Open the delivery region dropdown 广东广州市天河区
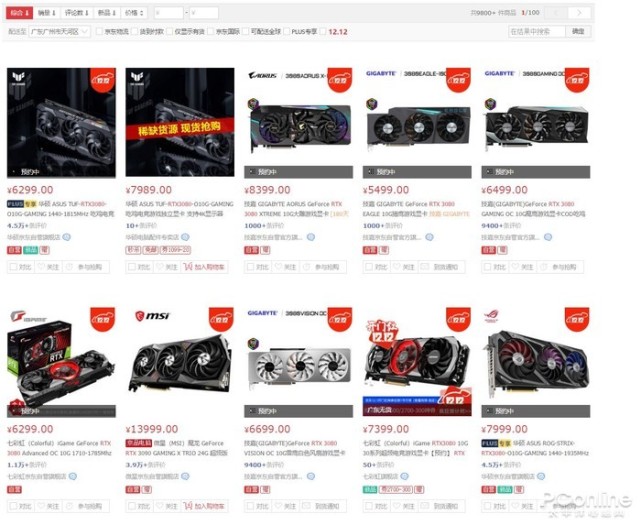This screenshot has width=641, height=525. coord(60,31)
